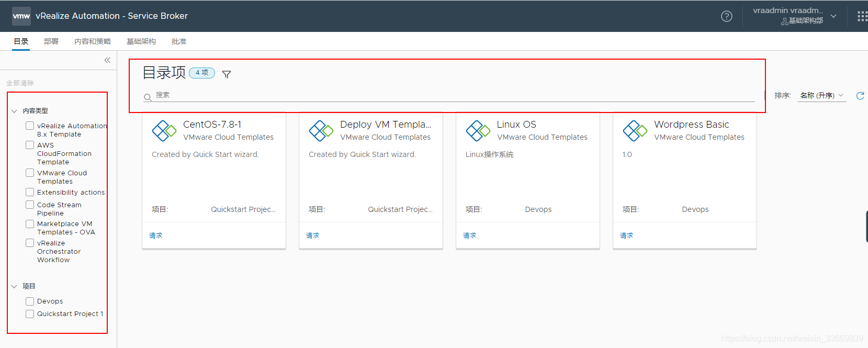Click the search magnifier icon
Viewport: 868px width, 348px height.
(x=148, y=97)
